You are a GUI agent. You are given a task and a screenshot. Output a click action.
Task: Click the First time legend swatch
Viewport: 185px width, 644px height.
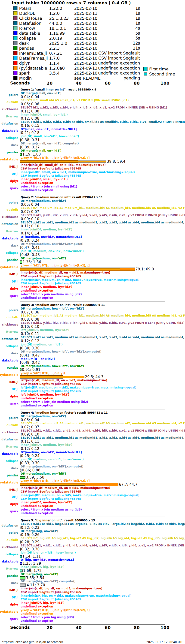pyautogui.click(x=145, y=69)
